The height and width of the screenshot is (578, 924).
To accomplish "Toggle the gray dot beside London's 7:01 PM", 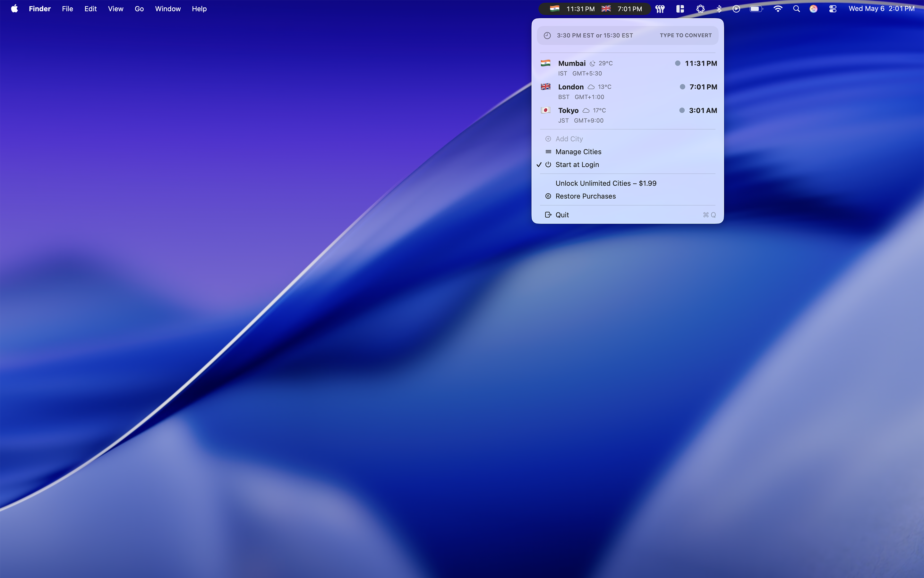I will click(x=682, y=87).
